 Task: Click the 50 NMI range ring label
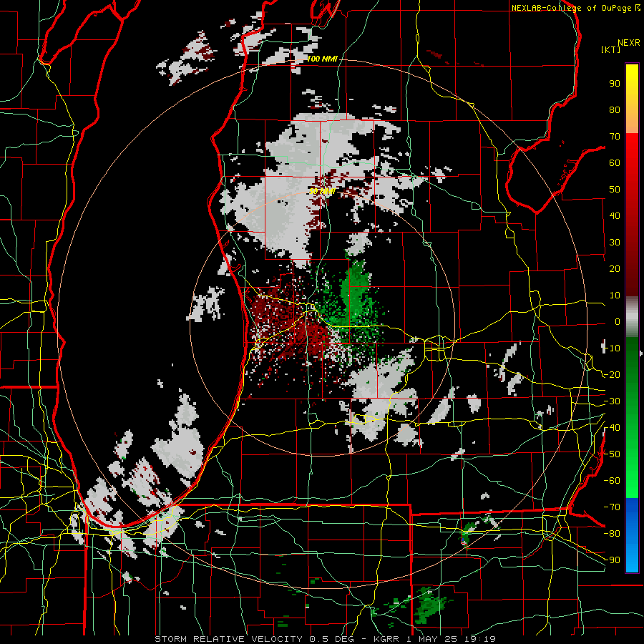(323, 191)
